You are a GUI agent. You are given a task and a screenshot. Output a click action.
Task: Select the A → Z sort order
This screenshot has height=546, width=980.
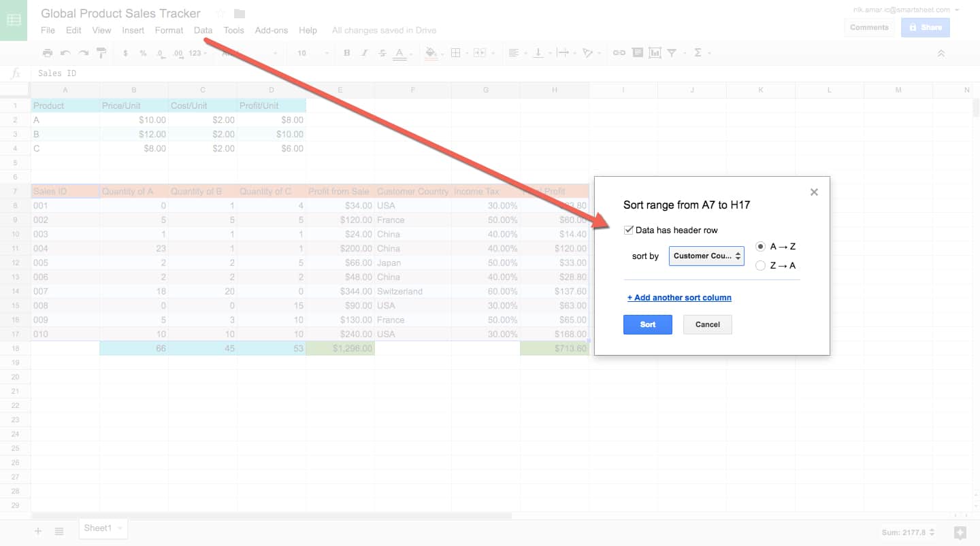coord(761,247)
